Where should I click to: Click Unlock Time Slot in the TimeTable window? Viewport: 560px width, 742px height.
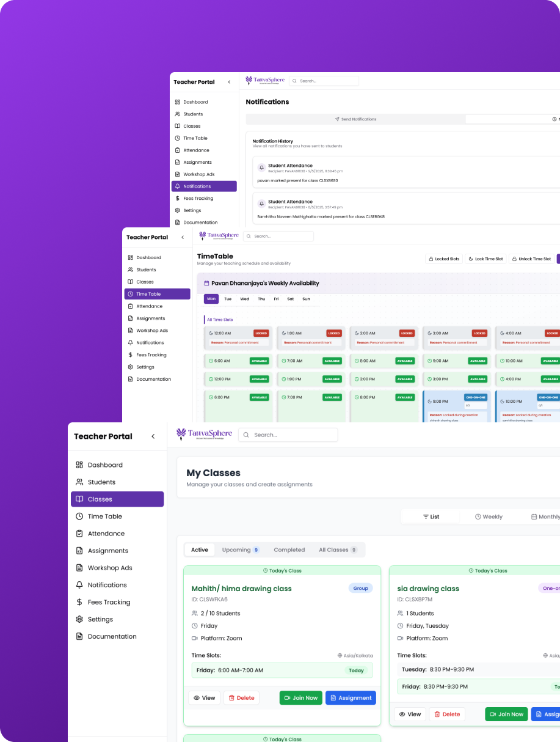click(x=532, y=259)
